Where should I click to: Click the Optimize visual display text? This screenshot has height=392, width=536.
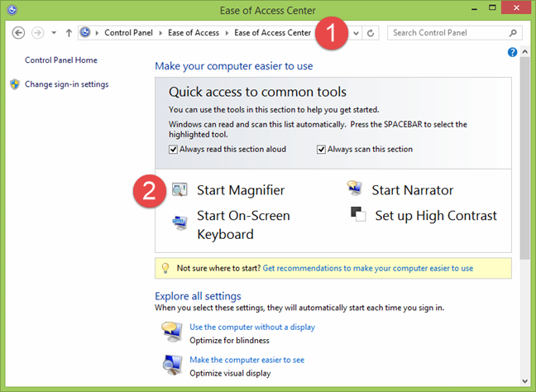coord(230,373)
